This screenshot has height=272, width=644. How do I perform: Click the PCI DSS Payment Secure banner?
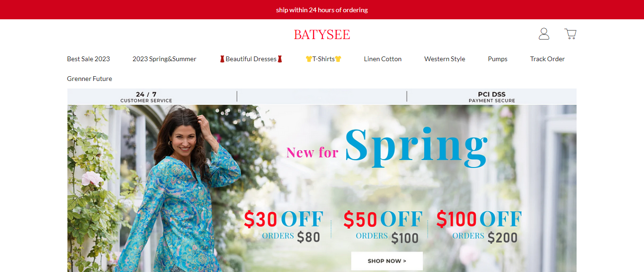coord(492,97)
